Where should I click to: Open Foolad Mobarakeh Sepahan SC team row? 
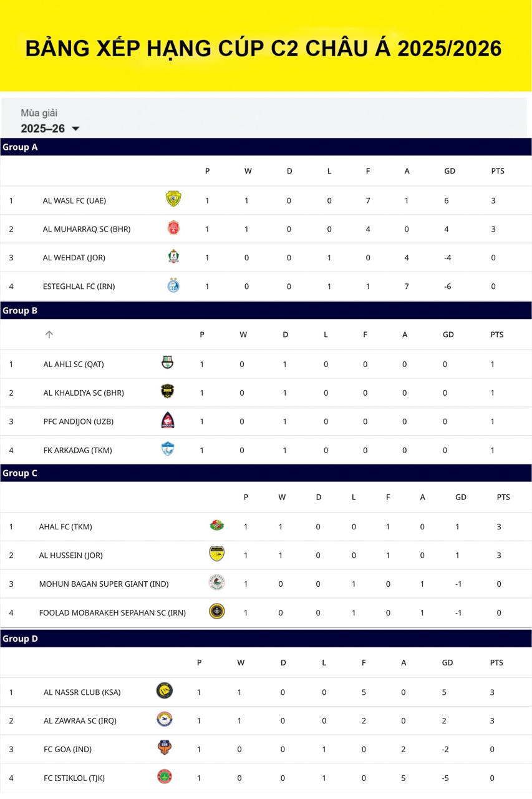[266, 612]
